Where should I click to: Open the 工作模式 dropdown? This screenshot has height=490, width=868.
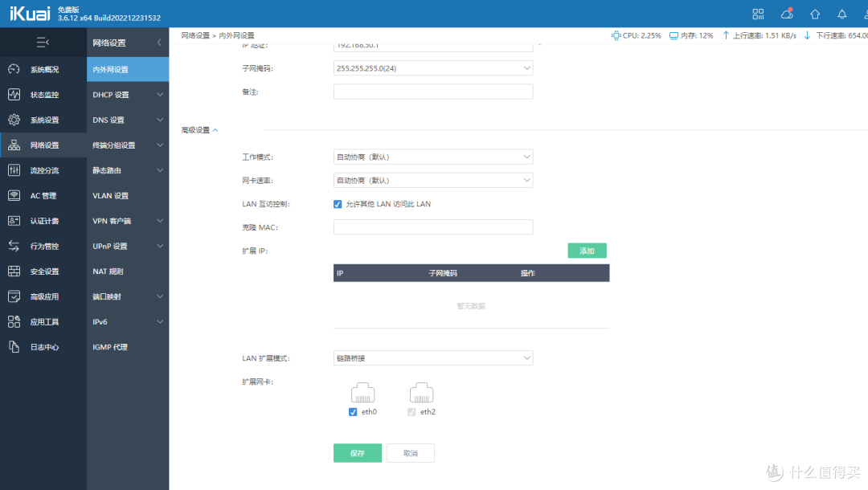point(433,156)
